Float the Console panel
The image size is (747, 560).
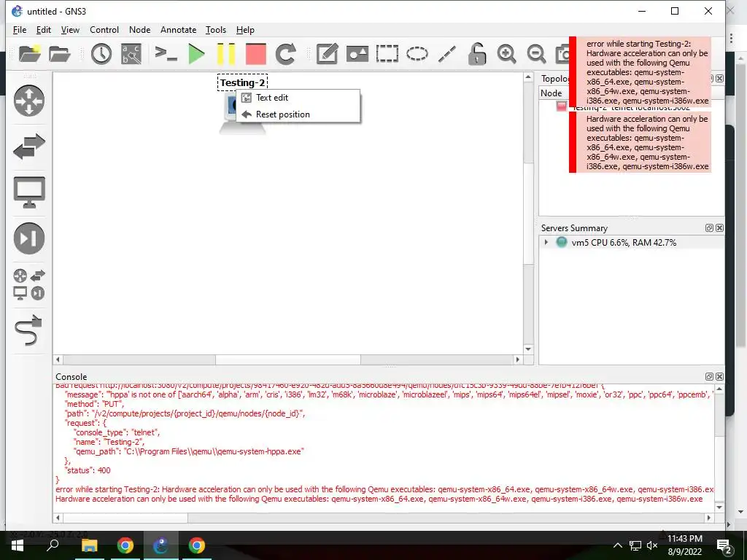709,377
